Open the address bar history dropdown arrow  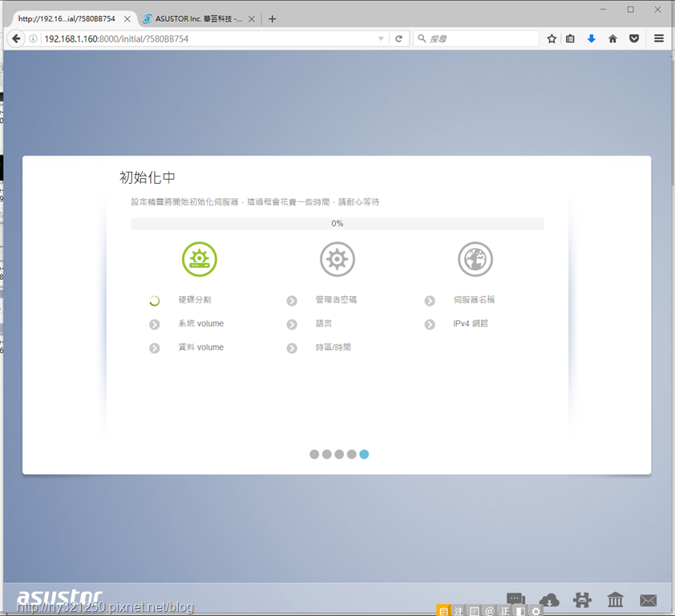(381, 38)
